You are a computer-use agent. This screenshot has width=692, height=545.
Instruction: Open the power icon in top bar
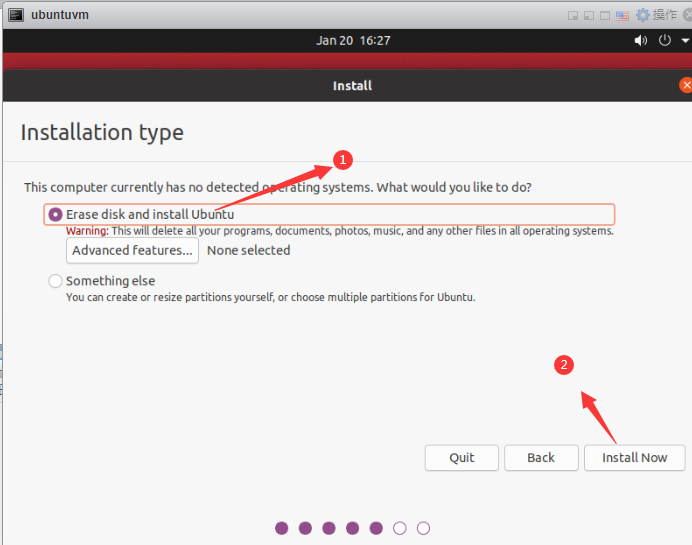pos(665,41)
